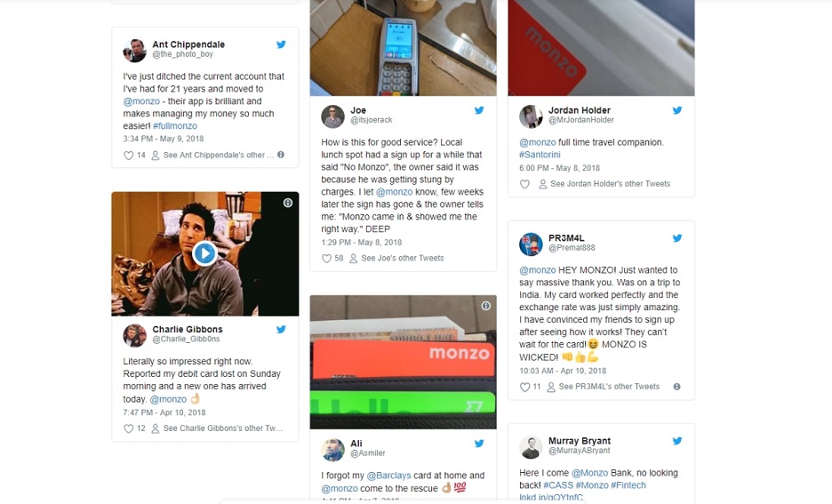
Task: Open the 7:47 PM - Apr 10, 2018 timestamp
Action: click(164, 412)
